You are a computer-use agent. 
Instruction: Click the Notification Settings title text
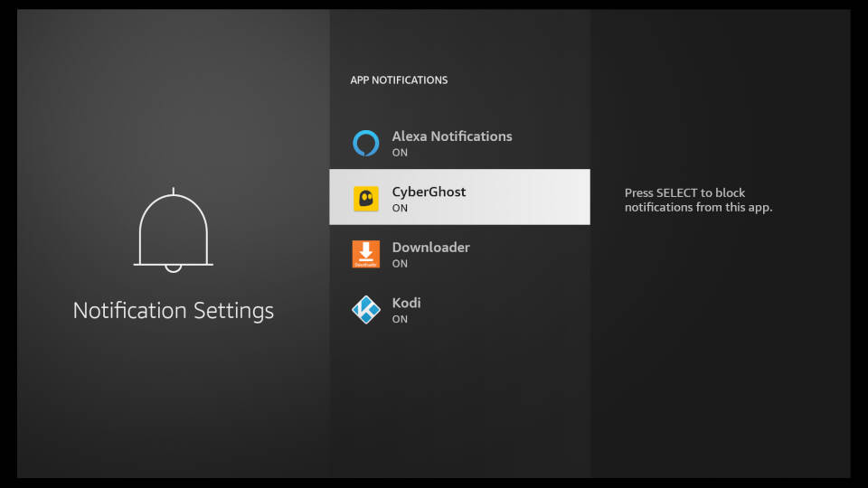tap(174, 310)
